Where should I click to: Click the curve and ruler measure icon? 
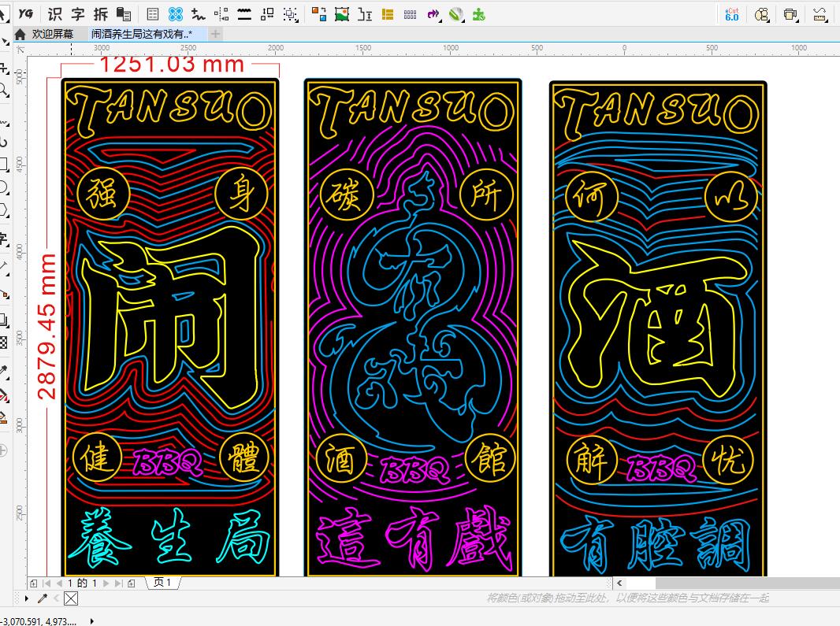point(819,14)
